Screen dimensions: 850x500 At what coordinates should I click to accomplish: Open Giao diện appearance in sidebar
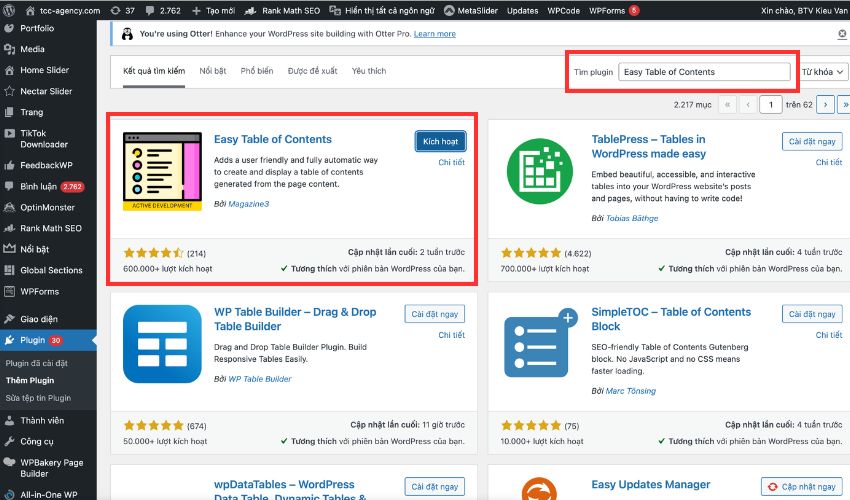(38, 319)
